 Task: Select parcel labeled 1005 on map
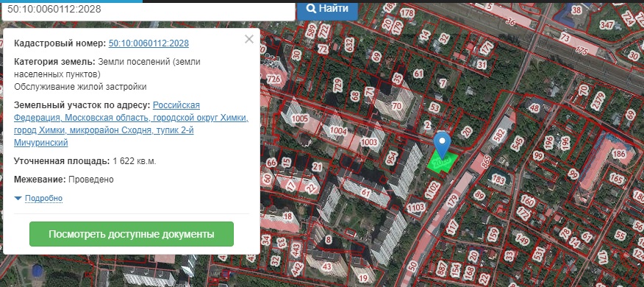pyautogui.click(x=300, y=118)
